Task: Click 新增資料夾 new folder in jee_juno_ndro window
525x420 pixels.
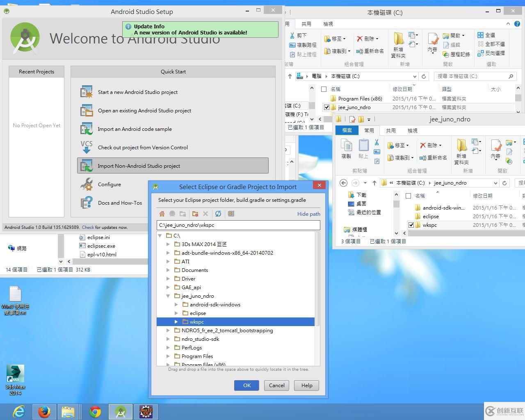Action: [461, 151]
